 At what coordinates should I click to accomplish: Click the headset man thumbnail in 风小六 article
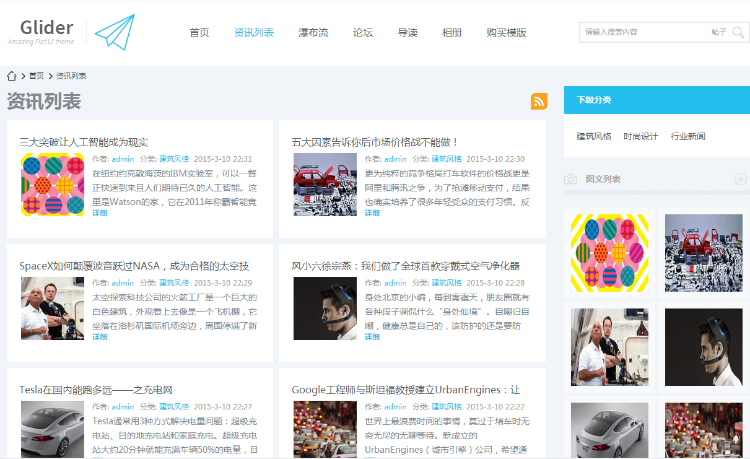coord(325,308)
